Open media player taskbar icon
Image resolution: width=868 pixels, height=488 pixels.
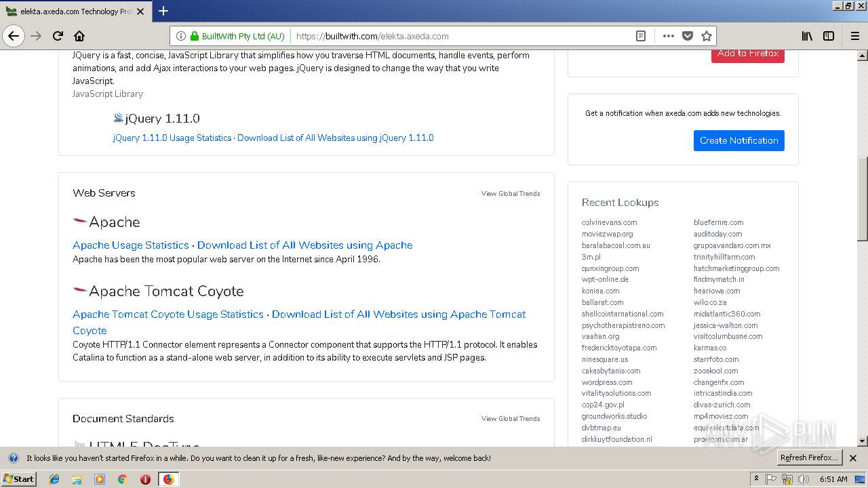coord(100,479)
